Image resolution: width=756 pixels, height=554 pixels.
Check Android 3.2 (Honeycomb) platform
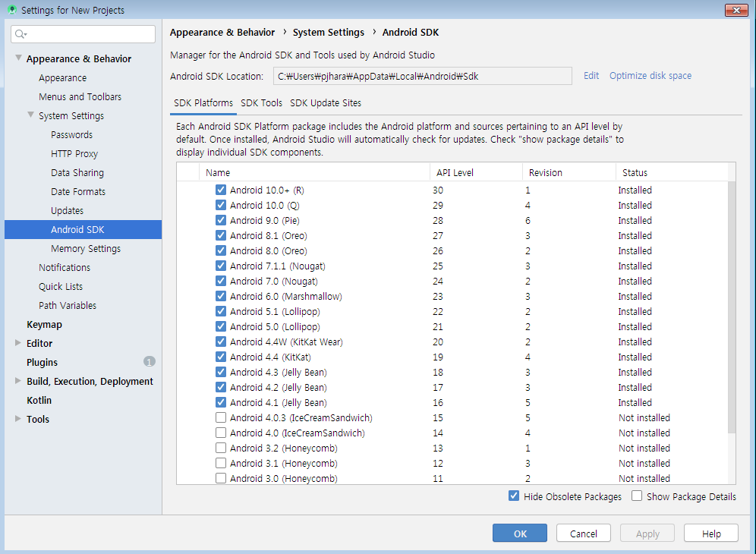tap(221, 448)
